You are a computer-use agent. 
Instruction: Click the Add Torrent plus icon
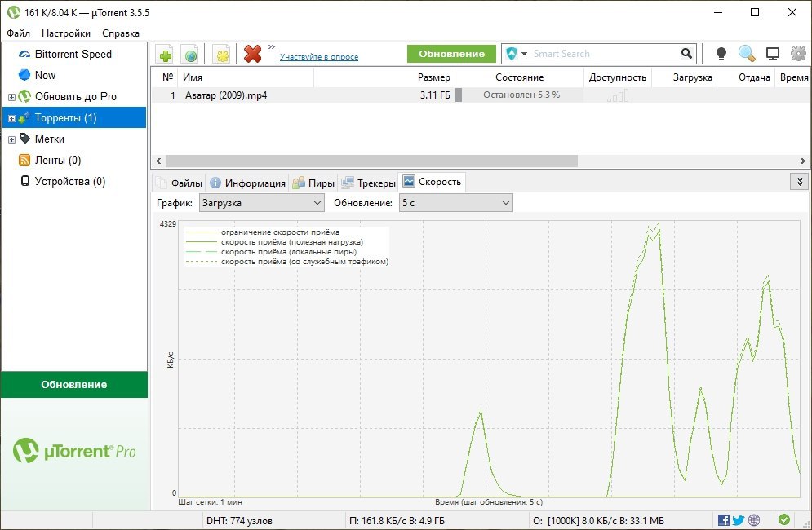tap(166, 54)
